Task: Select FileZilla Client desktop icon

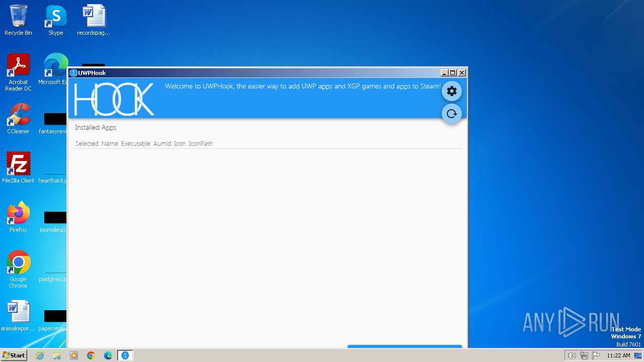Action: coord(18,168)
